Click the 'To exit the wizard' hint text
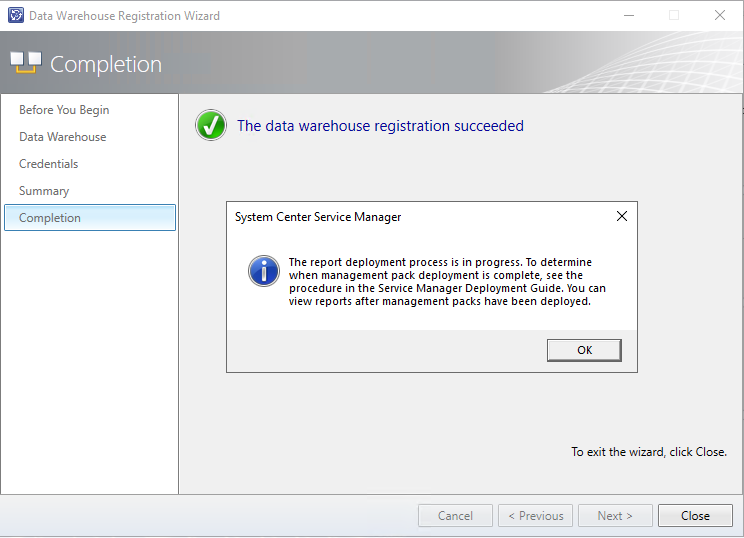The image size is (744, 538). click(649, 452)
